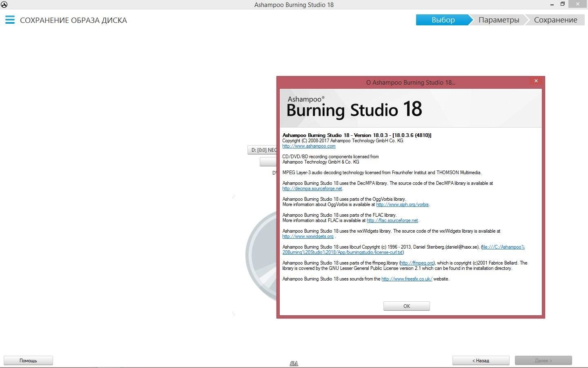Click the Burning Studio 18 logo banner
The width and height of the screenshot is (588, 368).
[x=410, y=108]
